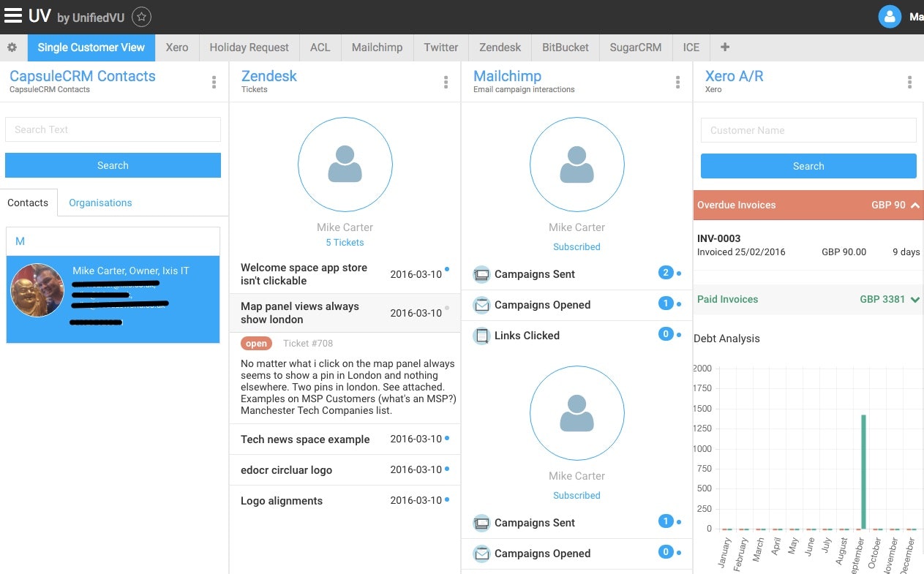
Task: Switch to the Twitter tab
Action: coord(440,47)
